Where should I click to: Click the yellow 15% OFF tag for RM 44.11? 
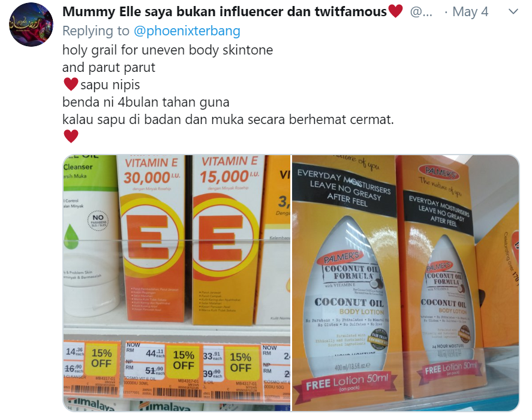[184, 361]
